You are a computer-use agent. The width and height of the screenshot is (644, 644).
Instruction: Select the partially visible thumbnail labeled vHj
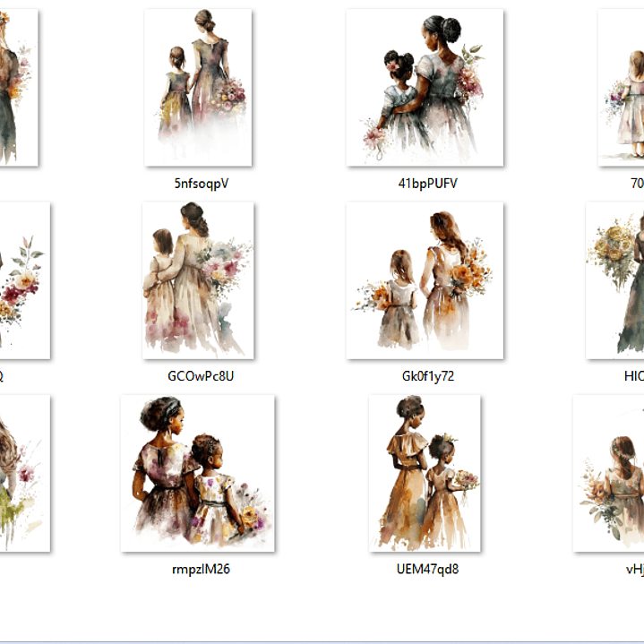coord(611,473)
